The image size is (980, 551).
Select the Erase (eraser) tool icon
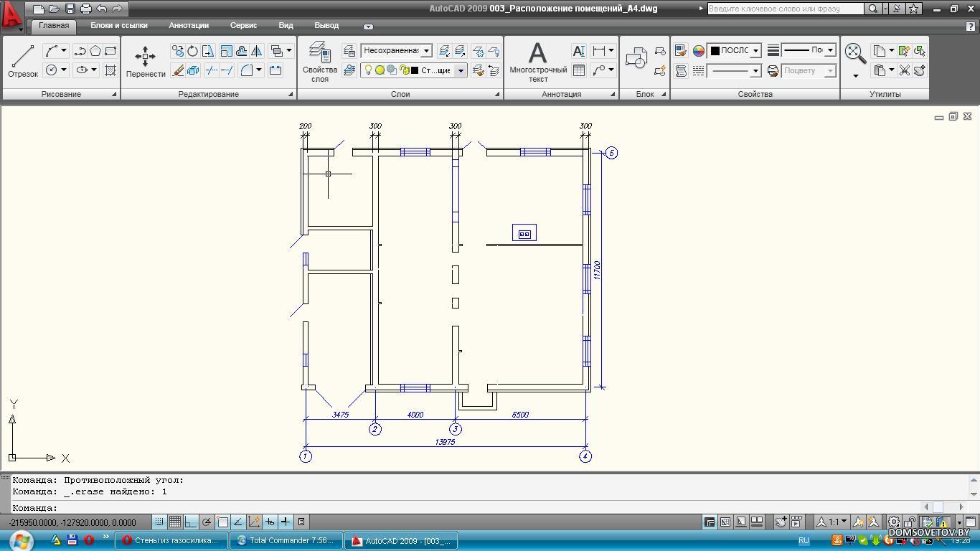(x=177, y=70)
